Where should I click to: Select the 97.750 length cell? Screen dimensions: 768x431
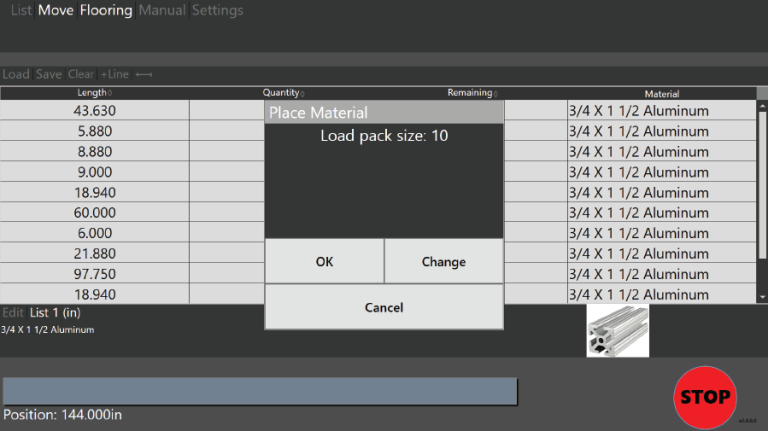(x=95, y=274)
